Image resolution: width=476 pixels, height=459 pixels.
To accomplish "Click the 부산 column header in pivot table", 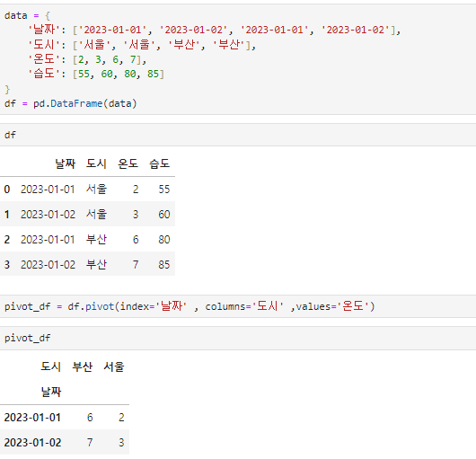I will pyautogui.click(x=83, y=366).
